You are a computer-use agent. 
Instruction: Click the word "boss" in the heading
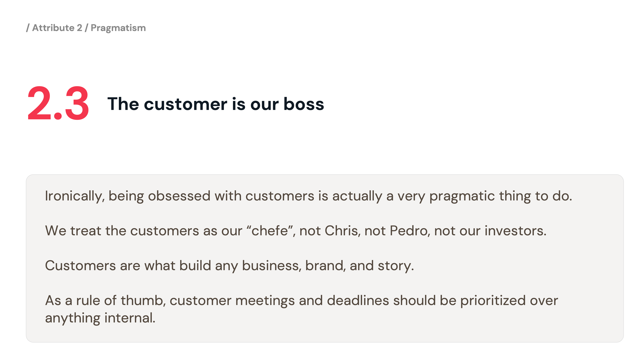(304, 104)
